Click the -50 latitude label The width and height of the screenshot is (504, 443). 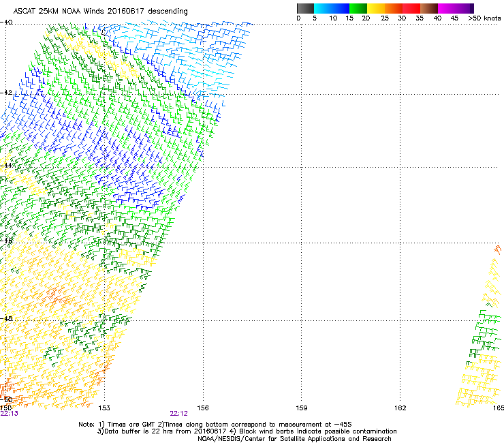tap(6, 400)
